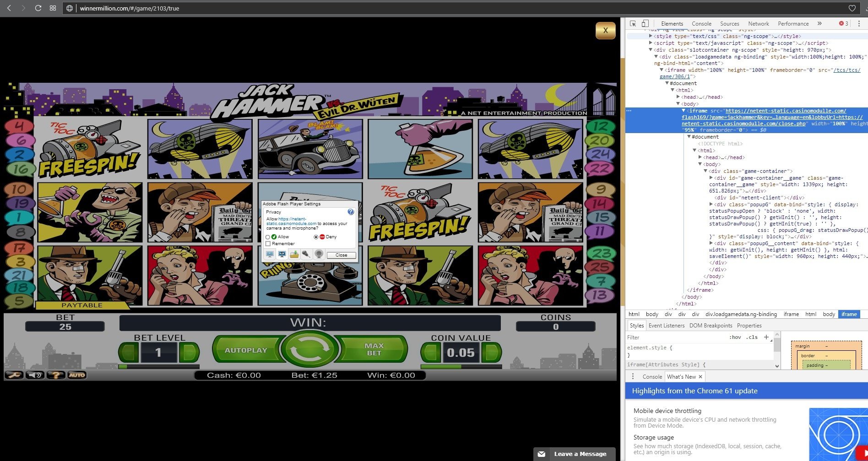Increase coin value right arrow

pyautogui.click(x=492, y=352)
